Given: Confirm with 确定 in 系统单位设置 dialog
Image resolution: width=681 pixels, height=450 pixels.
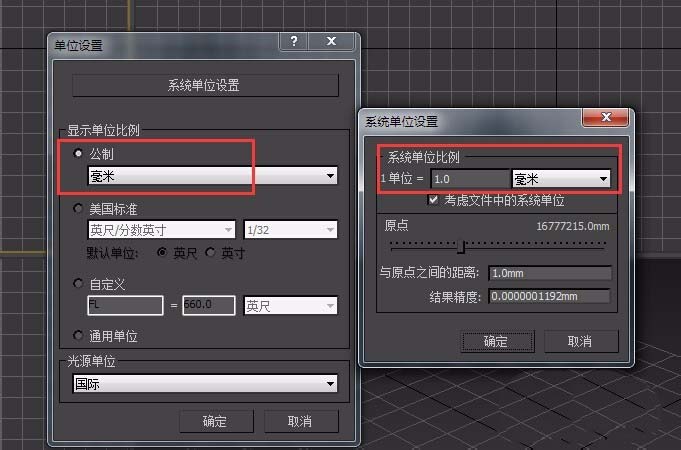Looking at the screenshot, I should 497,341.
